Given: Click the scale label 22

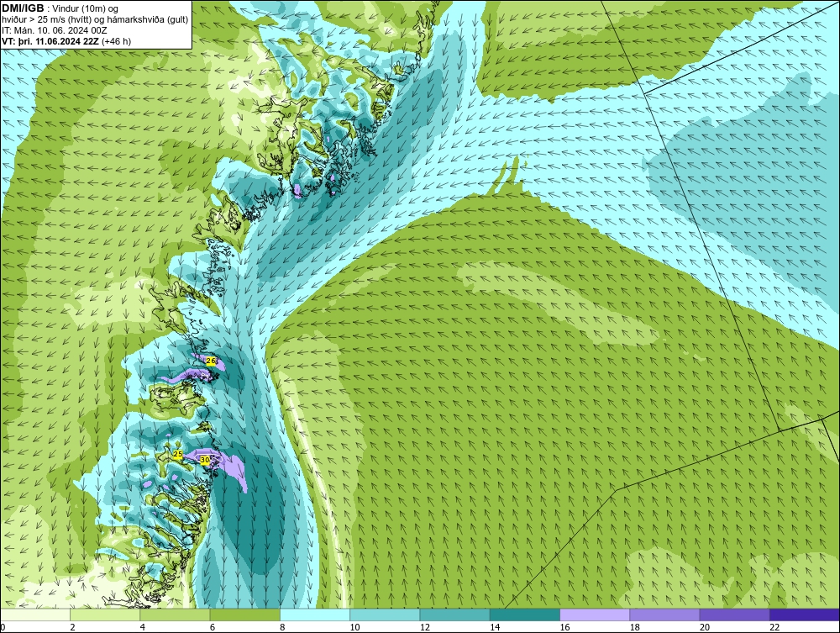Looking at the screenshot, I should point(774,627).
